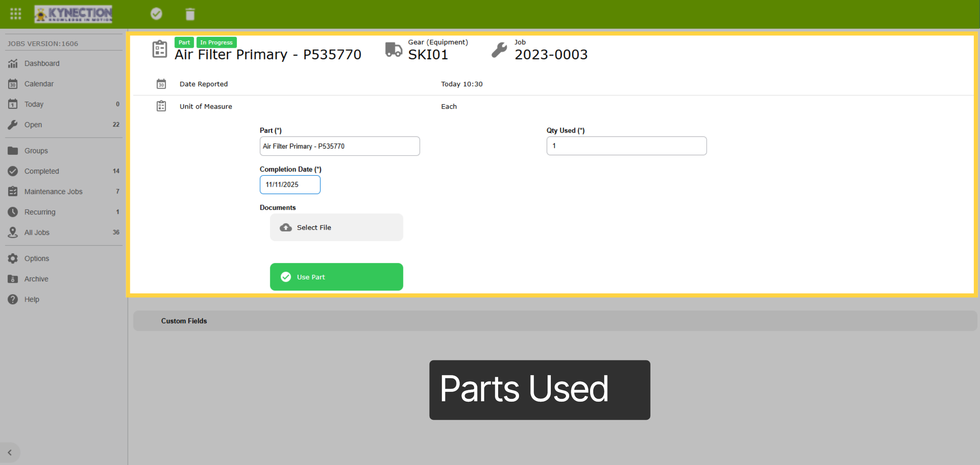Go to Today jobs list
The image size is (980, 465).
(x=64, y=104)
